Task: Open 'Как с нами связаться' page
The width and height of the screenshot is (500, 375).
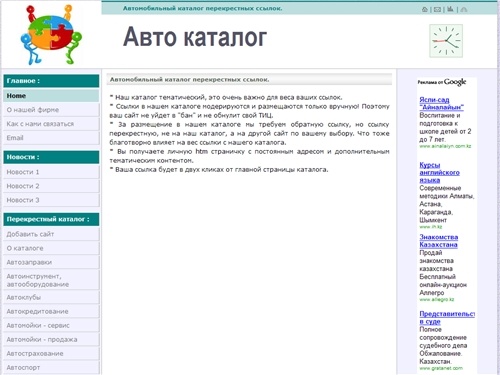Action: (51, 124)
